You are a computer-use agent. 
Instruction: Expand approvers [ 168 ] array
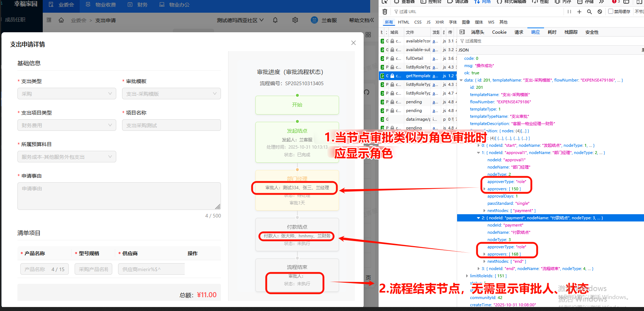pos(484,254)
